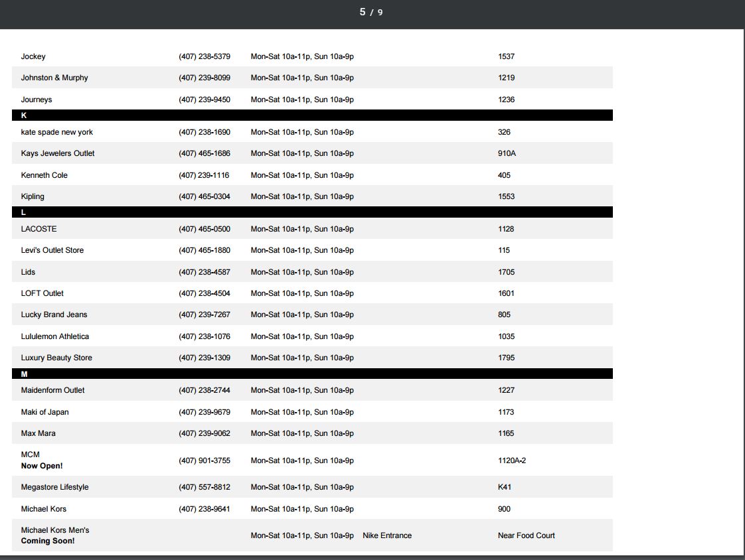Image resolution: width=745 pixels, height=560 pixels.
Task: Click the Johnston & Murphy store name
Action: pos(54,78)
